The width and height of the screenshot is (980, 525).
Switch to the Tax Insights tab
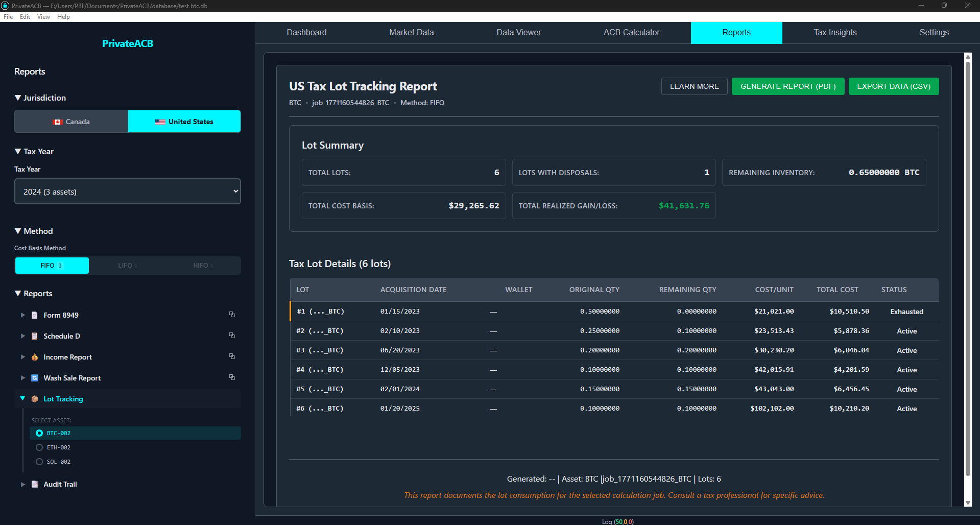(834, 32)
